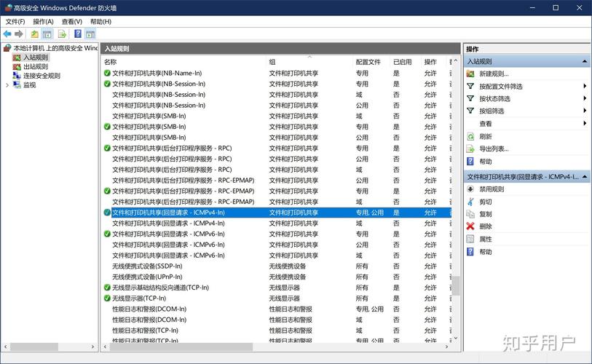Click the 新建规则 icon in actions pane

pyautogui.click(x=470, y=74)
